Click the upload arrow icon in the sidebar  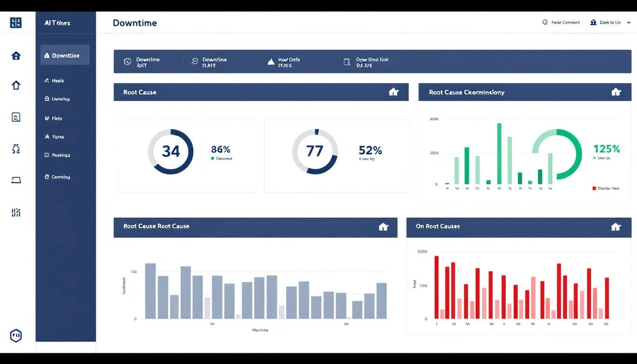pos(16,85)
